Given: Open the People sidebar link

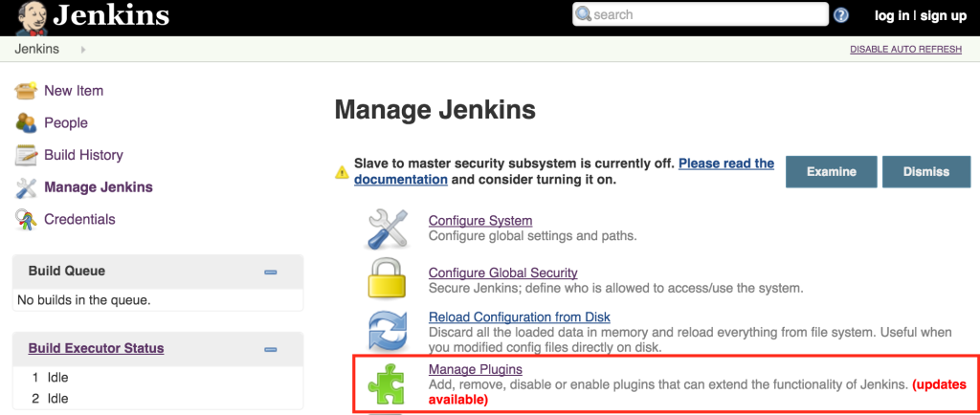Looking at the screenshot, I should pos(66,123).
